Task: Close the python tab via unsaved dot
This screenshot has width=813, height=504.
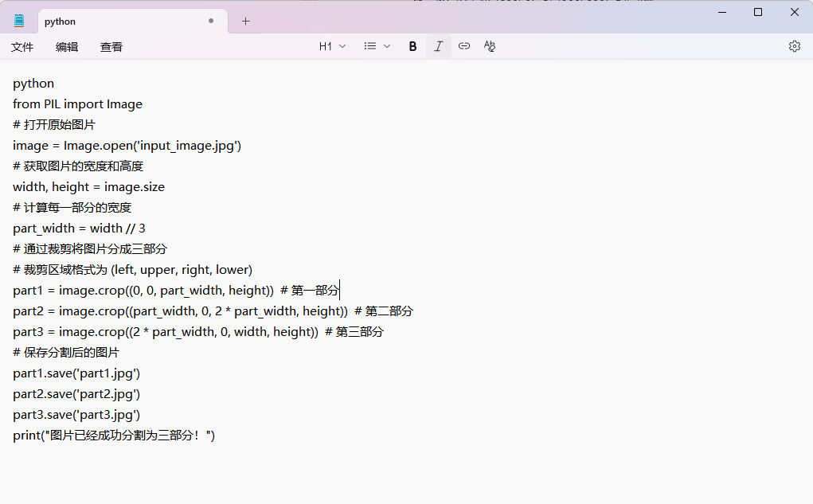Action: 211,21
